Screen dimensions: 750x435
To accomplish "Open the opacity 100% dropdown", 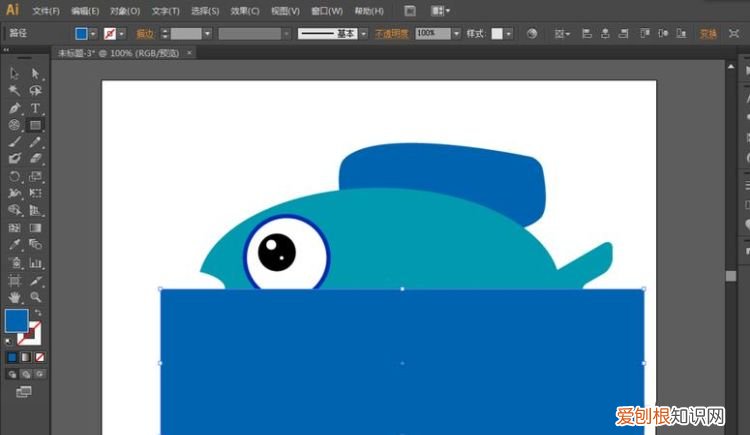I will coord(456,33).
